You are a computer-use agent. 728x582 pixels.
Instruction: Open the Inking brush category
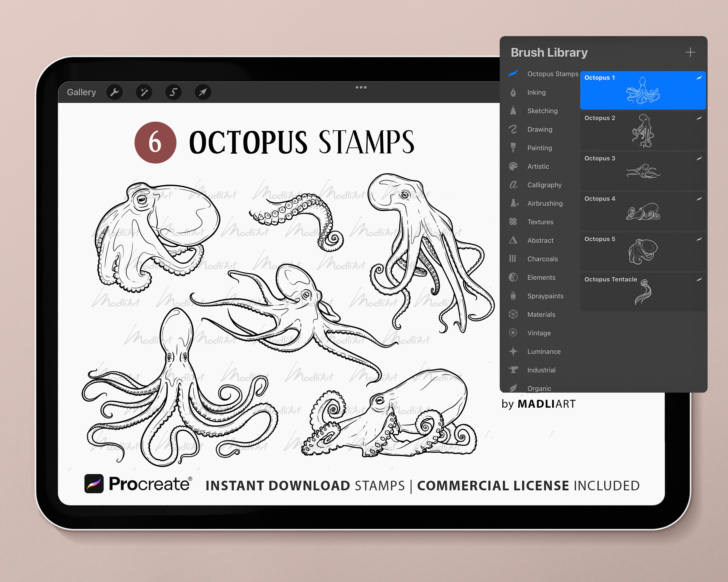coord(536,92)
